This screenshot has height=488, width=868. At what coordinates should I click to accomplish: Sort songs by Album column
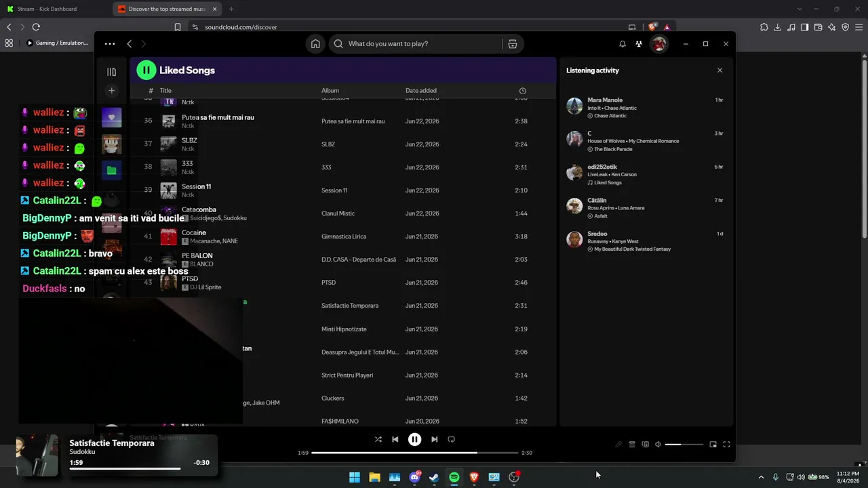pos(330,91)
